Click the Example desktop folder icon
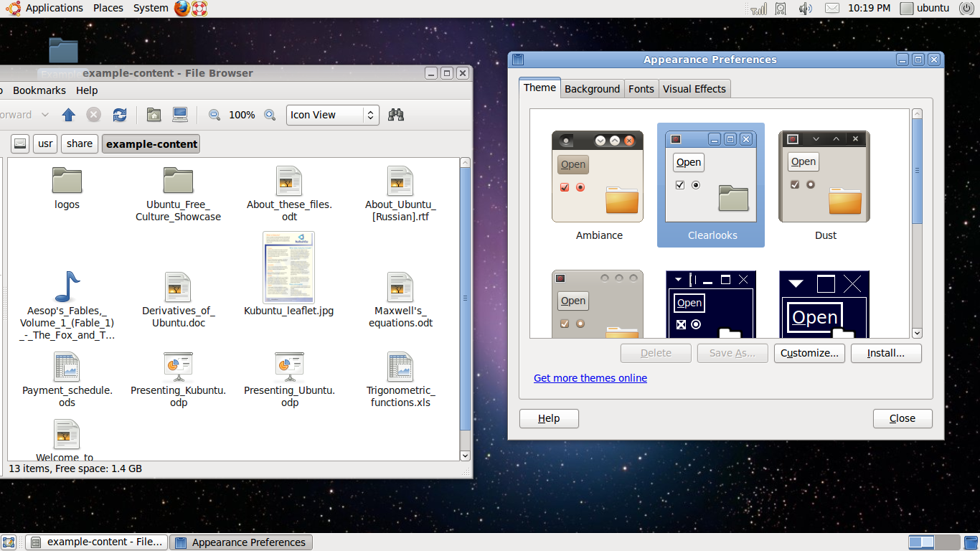This screenshot has height=551, width=980. coord(63,50)
